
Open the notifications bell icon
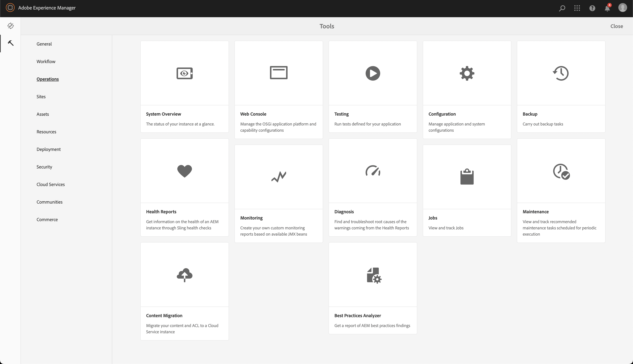click(607, 8)
